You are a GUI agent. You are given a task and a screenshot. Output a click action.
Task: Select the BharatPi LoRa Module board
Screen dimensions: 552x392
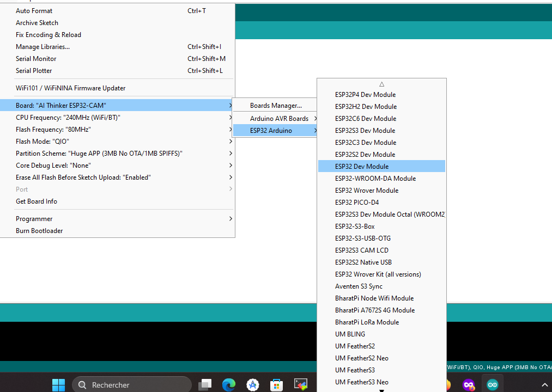point(381,322)
